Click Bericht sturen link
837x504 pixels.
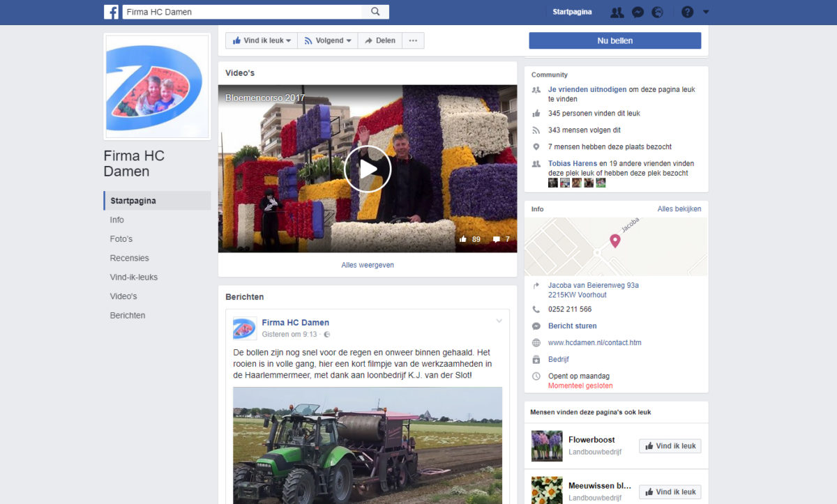[x=573, y=326]
